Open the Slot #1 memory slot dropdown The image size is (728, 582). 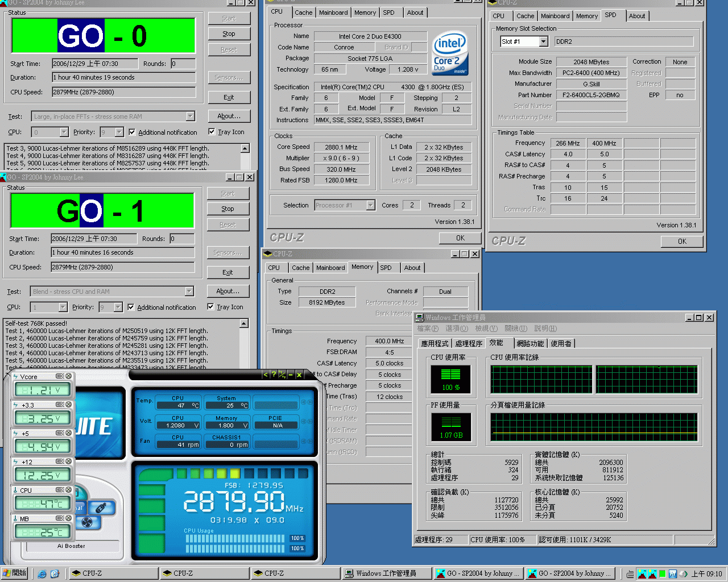click(x=543, y=41)
